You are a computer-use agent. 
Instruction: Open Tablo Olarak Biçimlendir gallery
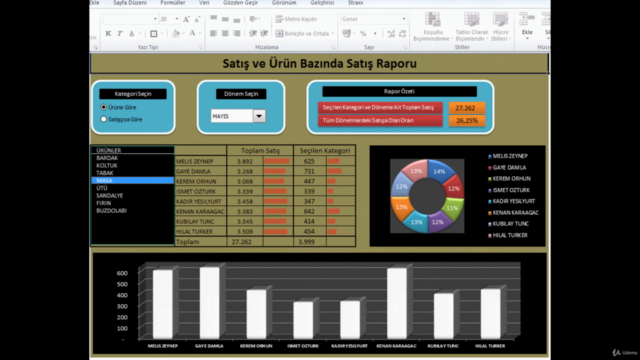(x=471, y=27)
